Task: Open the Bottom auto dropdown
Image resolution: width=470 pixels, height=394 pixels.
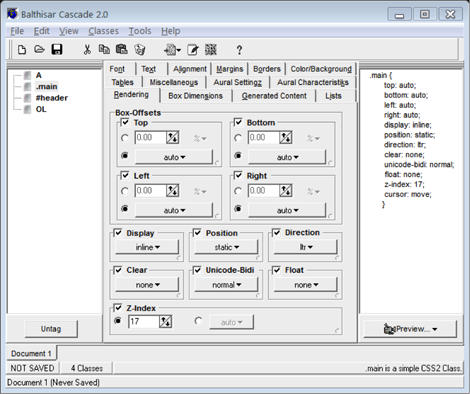Action: point(287,157)
